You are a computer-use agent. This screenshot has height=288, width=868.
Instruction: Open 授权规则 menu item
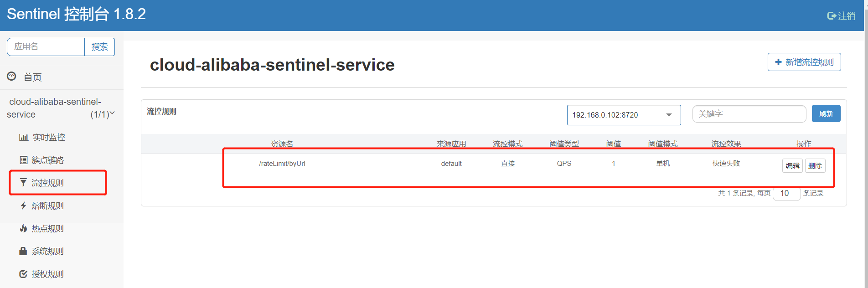[47, 274]
